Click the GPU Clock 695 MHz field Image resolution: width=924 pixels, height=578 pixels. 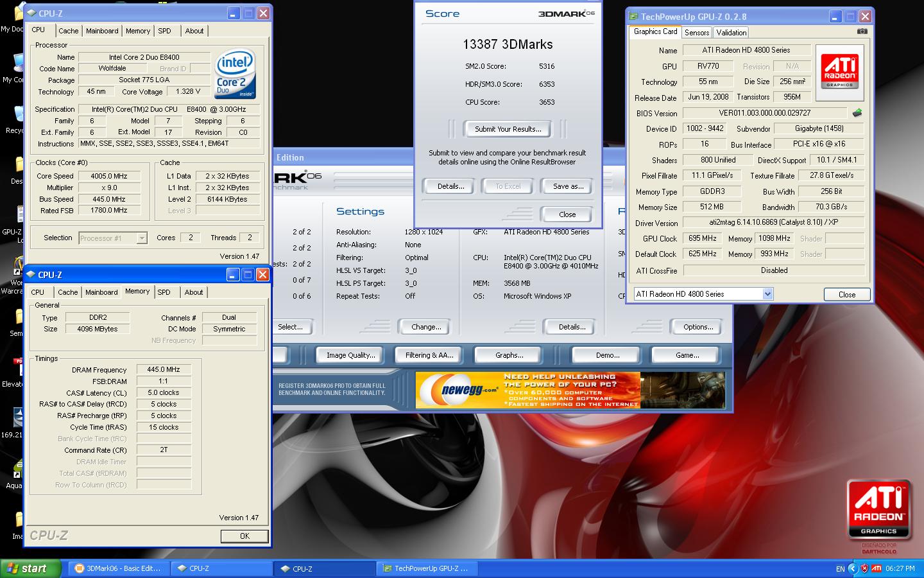tap(702, 238)
